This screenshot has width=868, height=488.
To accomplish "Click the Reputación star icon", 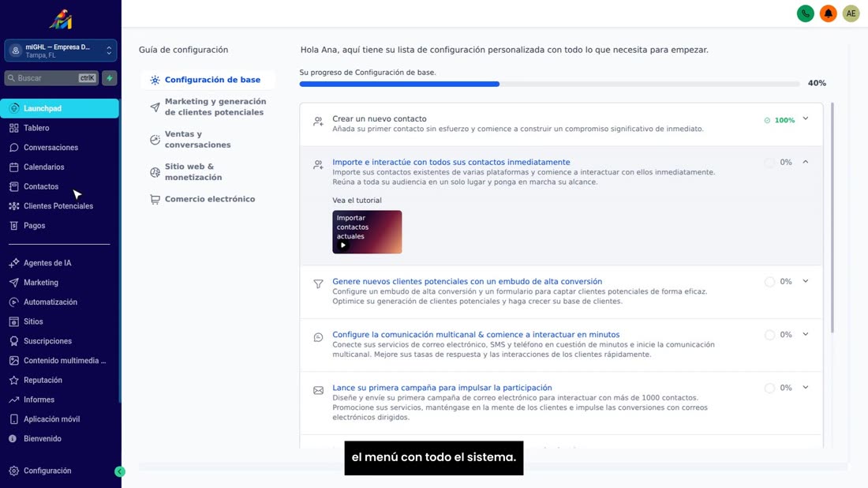I will (x=14, y=380).
